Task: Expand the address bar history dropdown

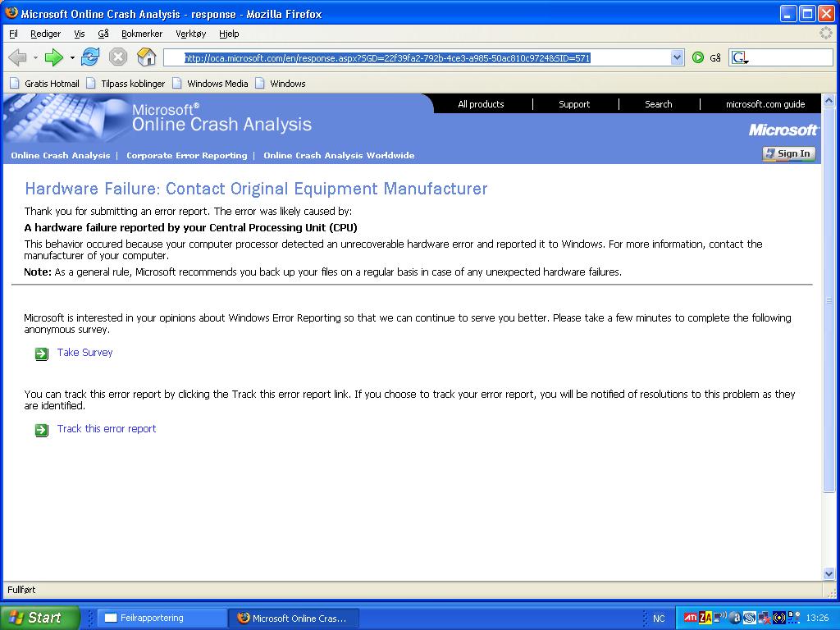Action: [677, 57]
